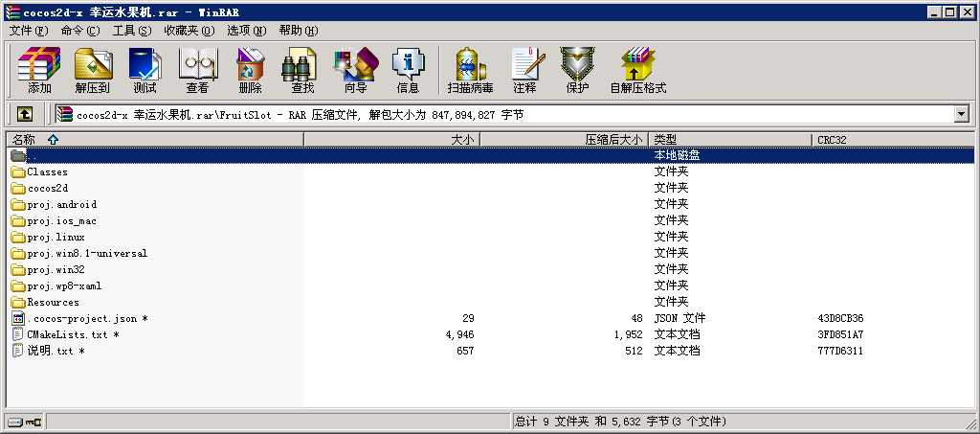Select the parent directory ".." row
Image resolution: width=980 pixels, height=434 pixels.
pos(491,155)
